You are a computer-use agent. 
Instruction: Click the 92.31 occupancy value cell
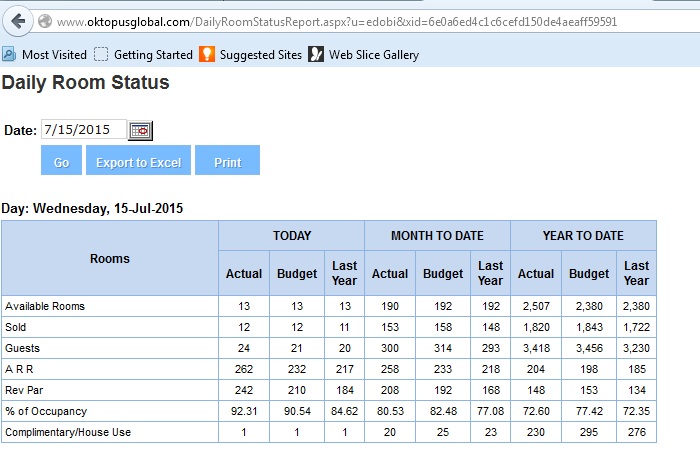(244, 411)
